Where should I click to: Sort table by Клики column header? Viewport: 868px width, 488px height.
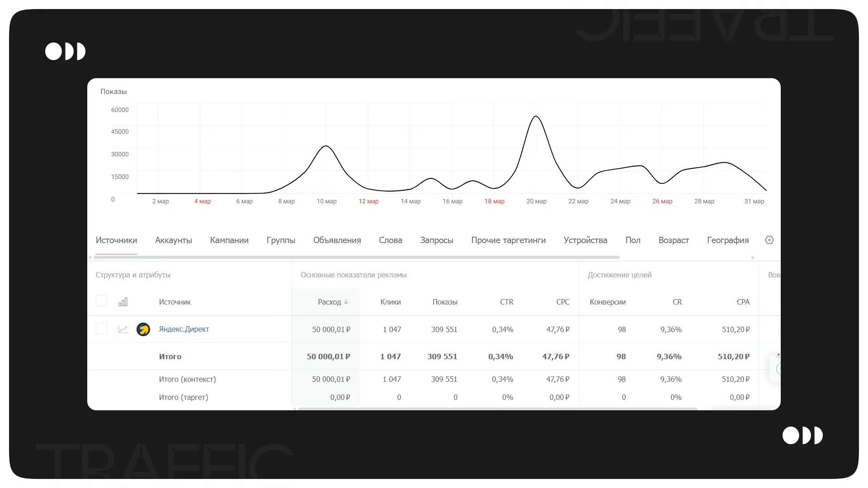pos(390,302)
